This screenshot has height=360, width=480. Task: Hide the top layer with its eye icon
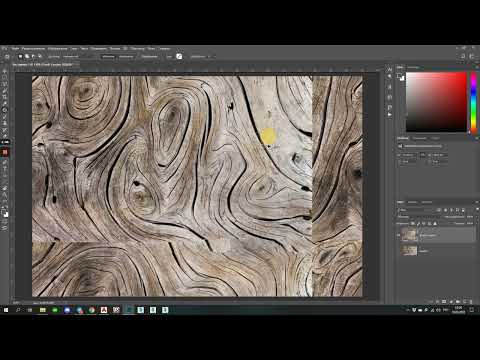click(398, 235)
